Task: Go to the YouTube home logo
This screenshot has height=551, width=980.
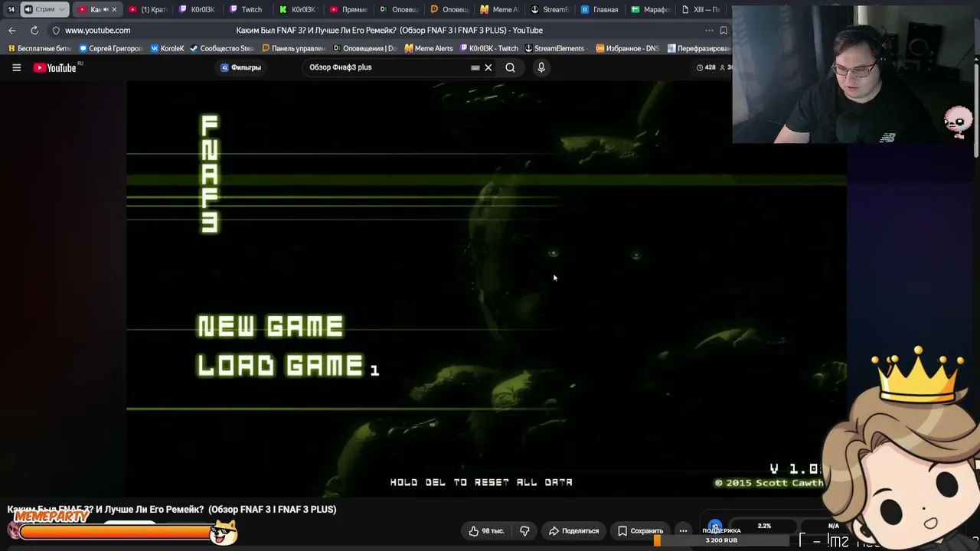Action: pos(54,67)
